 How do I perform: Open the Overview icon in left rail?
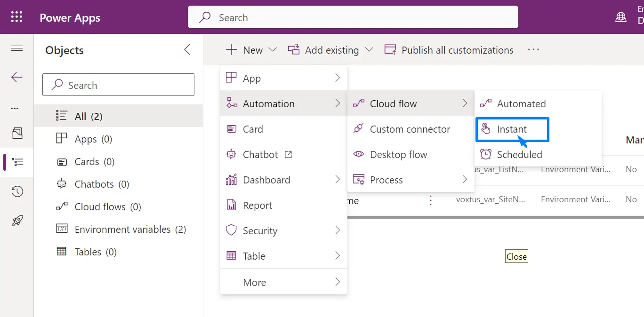[x=17, y=133]
